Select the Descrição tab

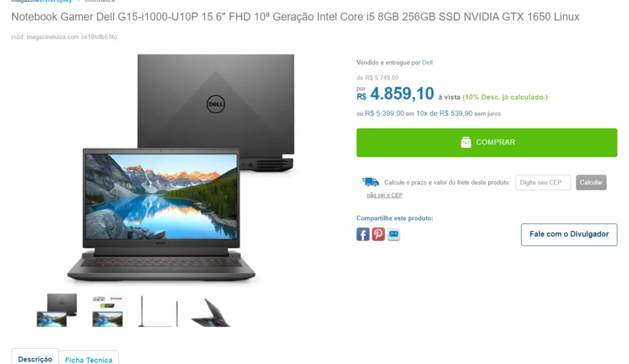coord(35,359)
